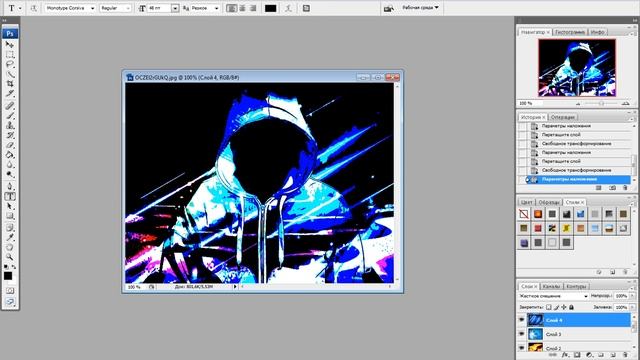Change text orientation in options bar

(33, 8)
